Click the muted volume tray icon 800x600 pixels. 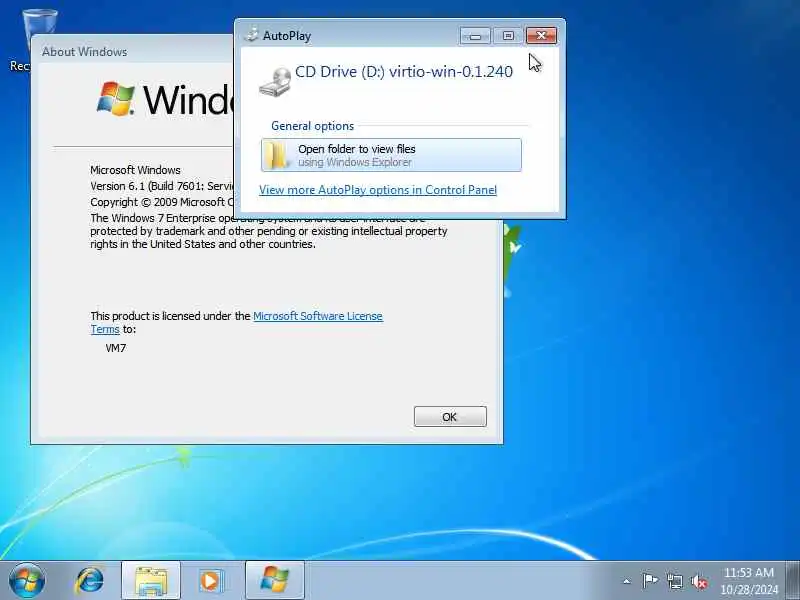pos(699,582)
